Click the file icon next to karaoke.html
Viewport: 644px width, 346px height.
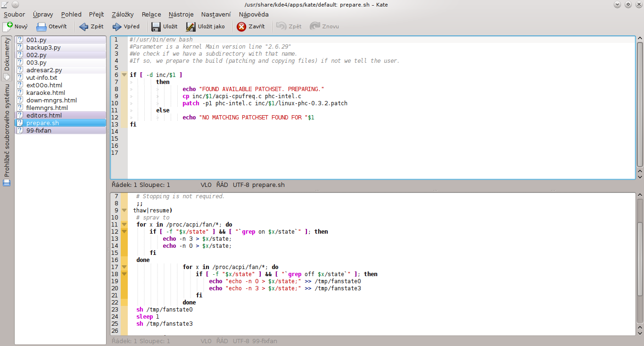click(20, 93)
